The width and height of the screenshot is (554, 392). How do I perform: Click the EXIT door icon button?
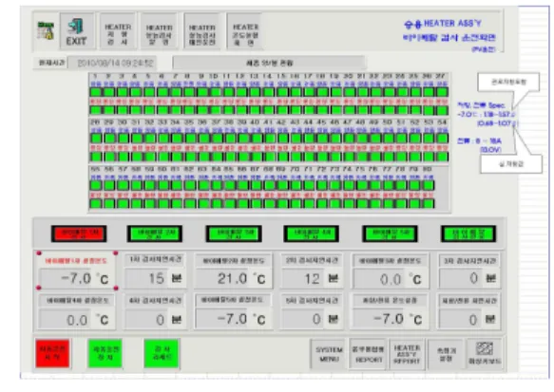(77, 31)
